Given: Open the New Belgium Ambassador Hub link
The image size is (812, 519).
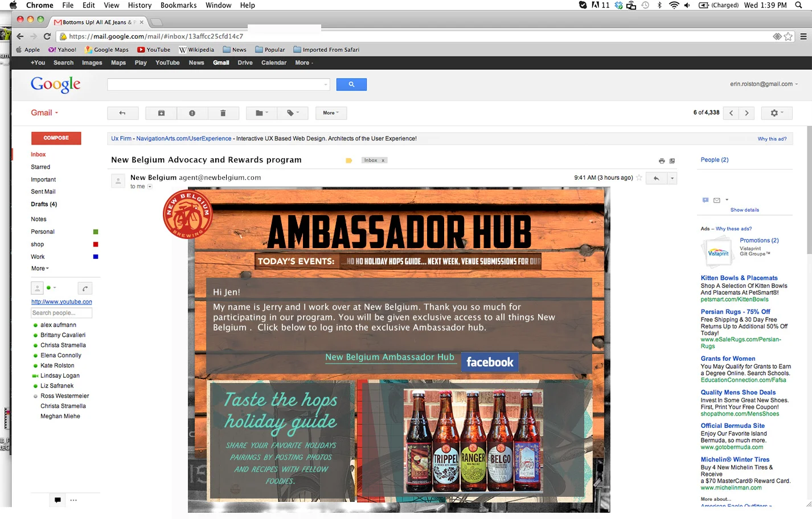Looking at the screenshot, I should (x=389, y=357).
